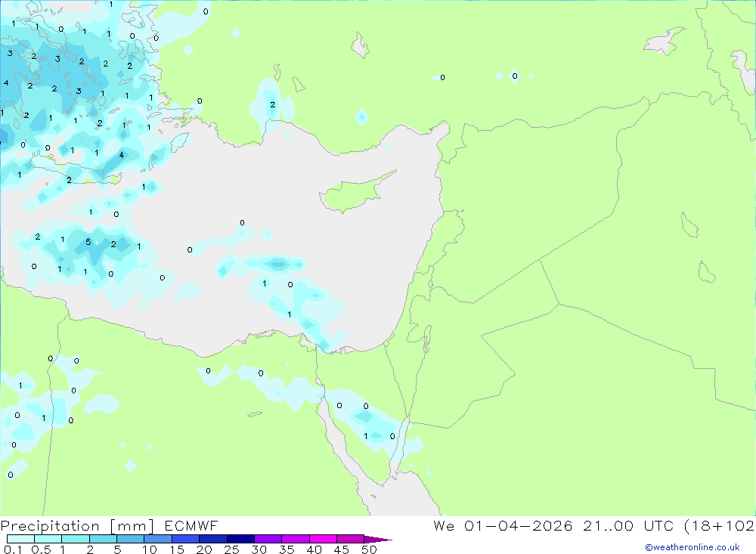Select the 0.5–1 mm legend swatch
756x554 pixels.
click(x=48, y=539)
